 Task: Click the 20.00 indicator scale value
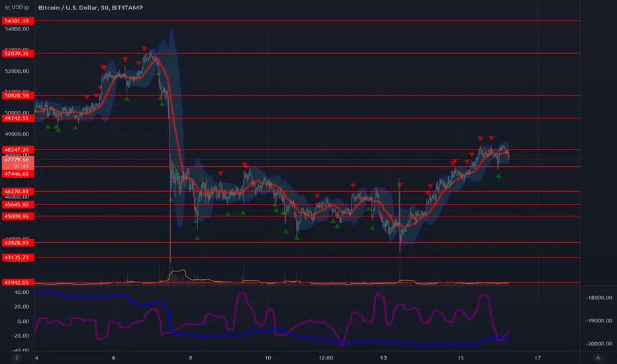[22, 306]
